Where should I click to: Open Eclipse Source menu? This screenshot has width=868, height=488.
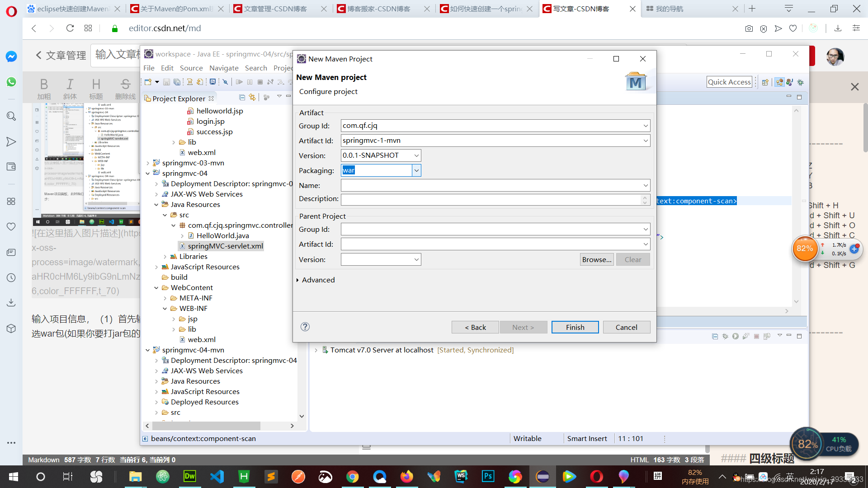[191, 68]
